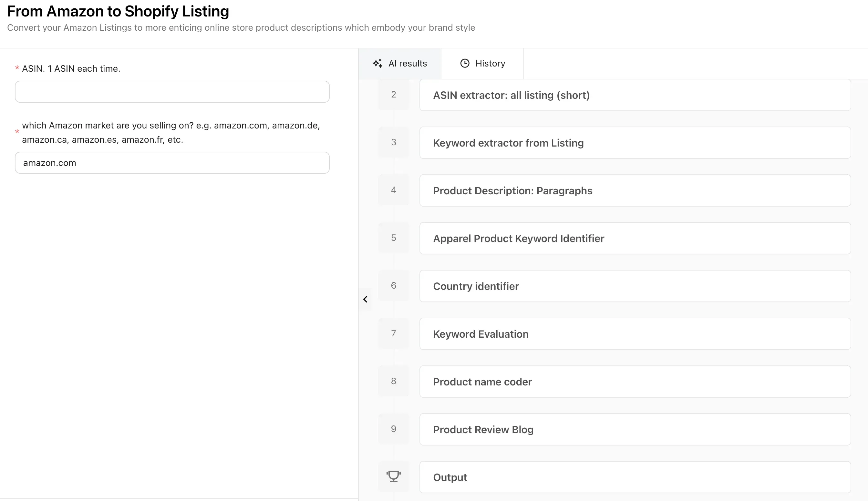Open the Product Review Blog step
868x501 pixels.
[x=635, y=429]
